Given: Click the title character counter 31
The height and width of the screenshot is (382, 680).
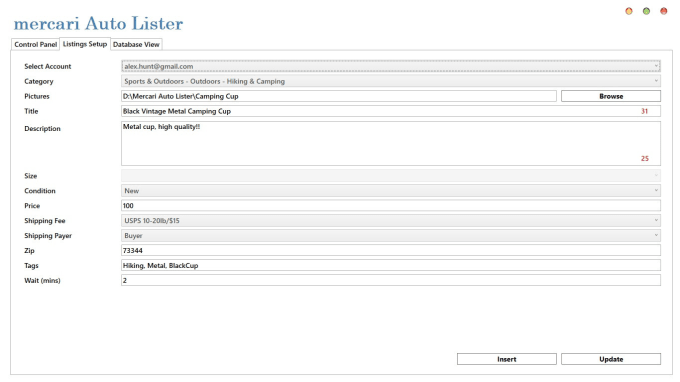Looking at the screenshot, I should point(644,111).
